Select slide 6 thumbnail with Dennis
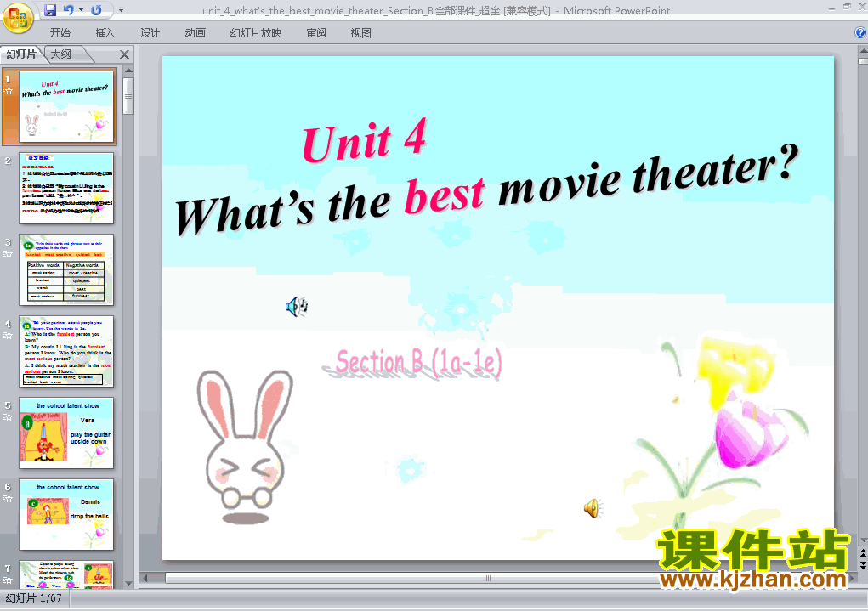The width and height of the screenshot is (868, 611). (66, 514)
